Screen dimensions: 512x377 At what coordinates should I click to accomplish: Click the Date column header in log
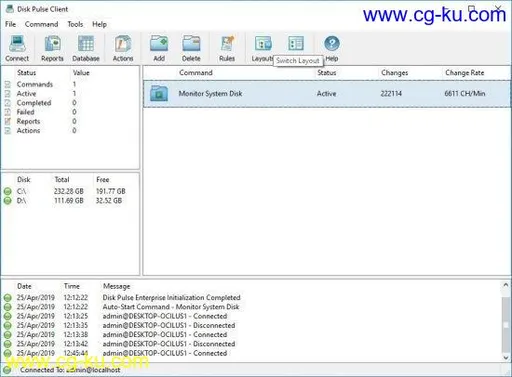coord(24,286)
